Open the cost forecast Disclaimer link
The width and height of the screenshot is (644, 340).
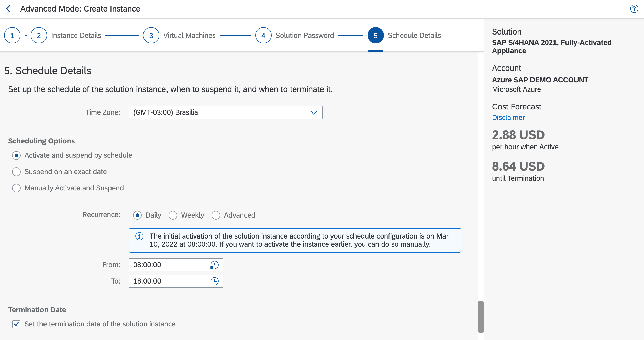click(508, 117)
